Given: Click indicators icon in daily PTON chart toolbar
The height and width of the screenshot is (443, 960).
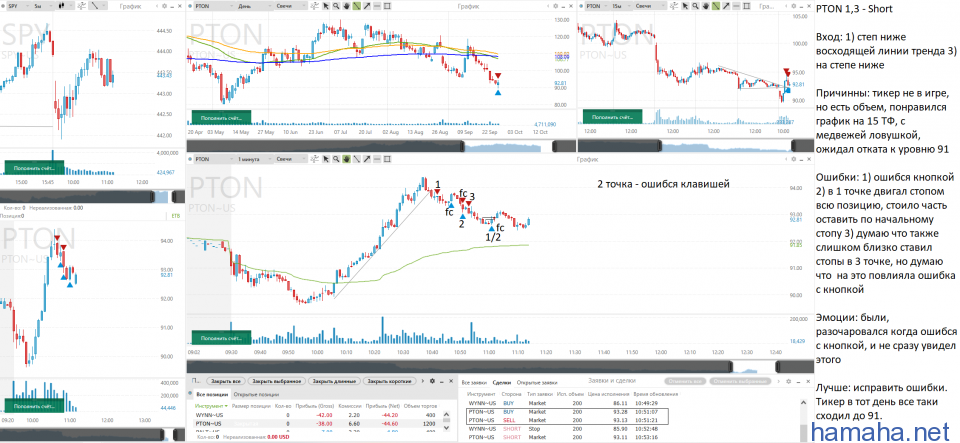Looking at the screenshot, I should click(314, 6).
